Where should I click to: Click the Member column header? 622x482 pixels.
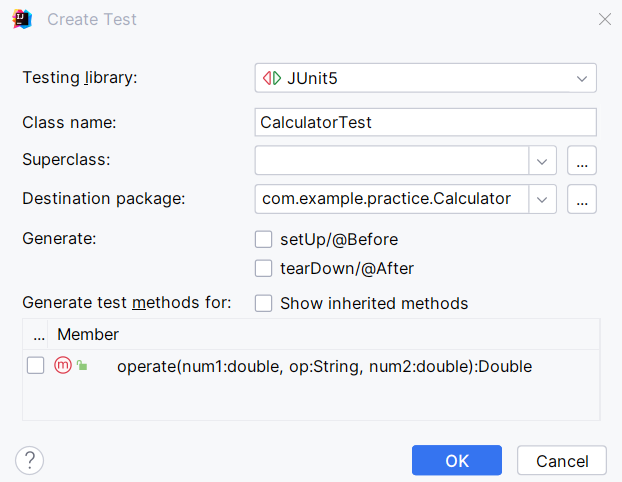pos(88,334)
